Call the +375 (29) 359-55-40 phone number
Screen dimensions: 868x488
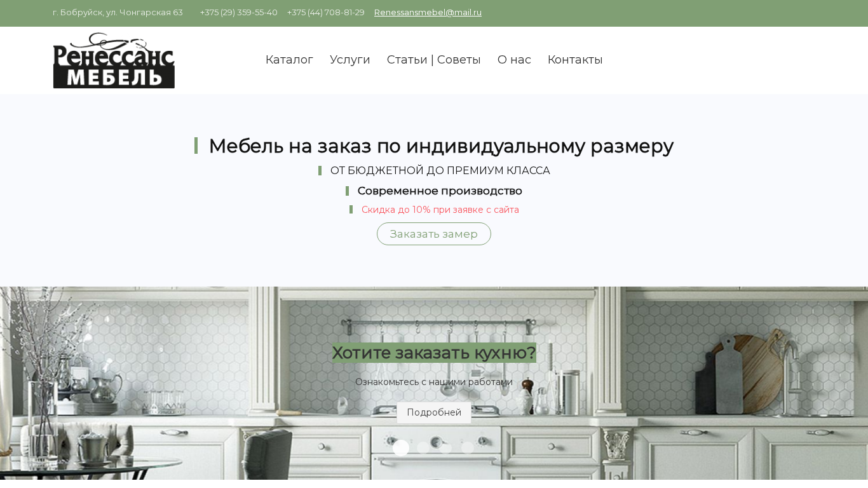pyautogui.click(x=239, y=13)
